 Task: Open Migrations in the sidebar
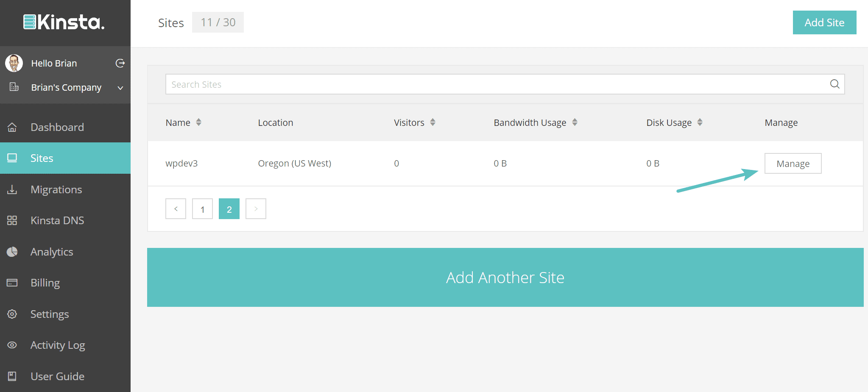pyautogui.click(x=65, y=189)
